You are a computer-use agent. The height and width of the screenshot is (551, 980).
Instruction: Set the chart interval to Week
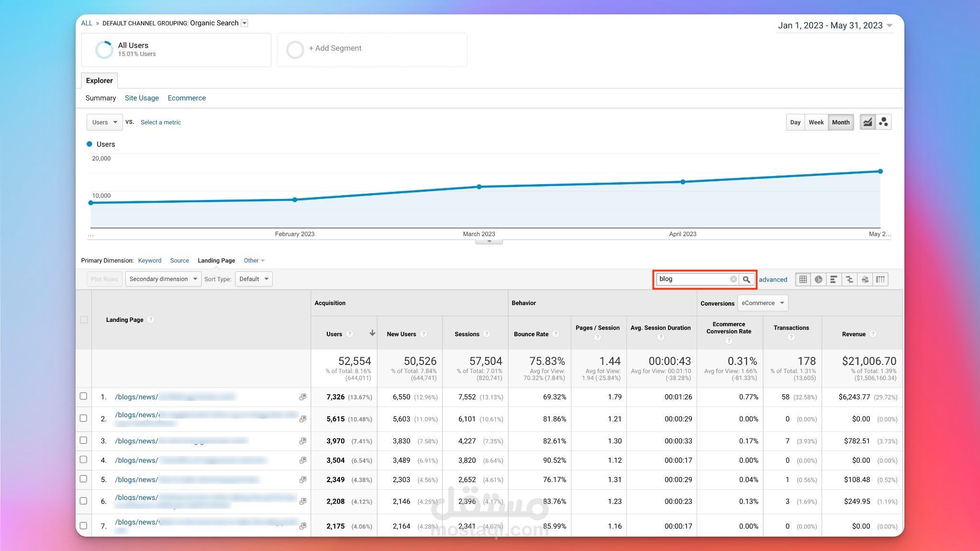point(816,122)
